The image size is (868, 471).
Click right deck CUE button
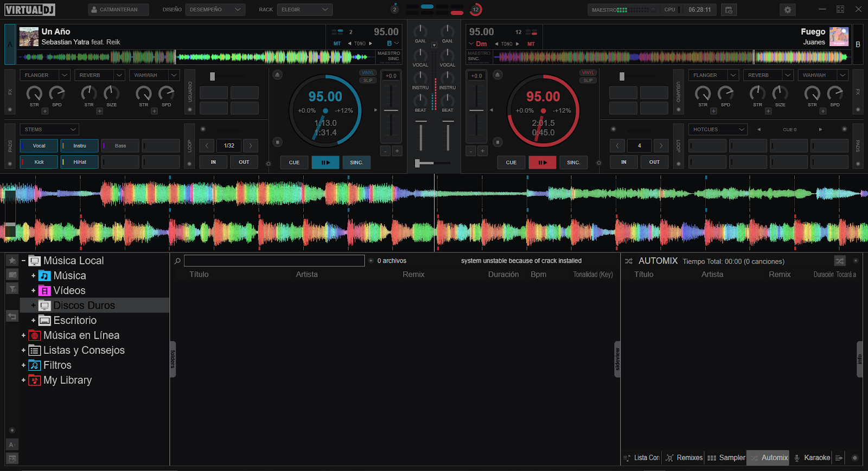click(511, 162)
